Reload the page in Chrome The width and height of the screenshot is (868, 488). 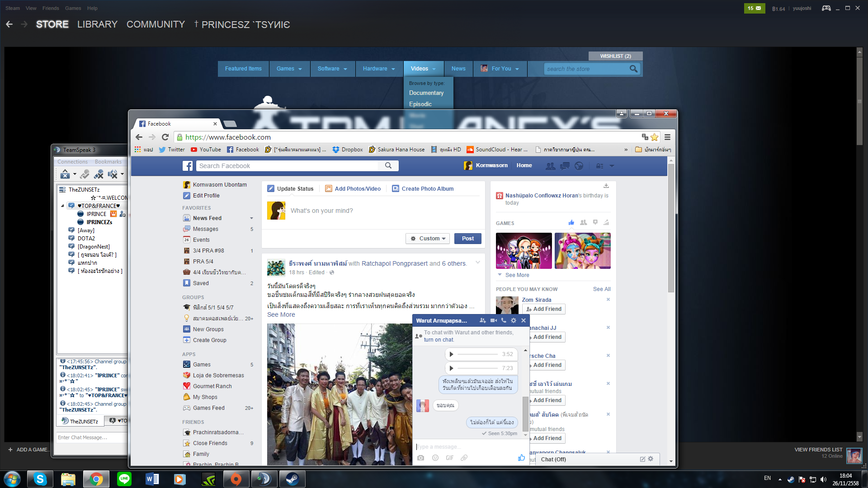coord(165,137)
